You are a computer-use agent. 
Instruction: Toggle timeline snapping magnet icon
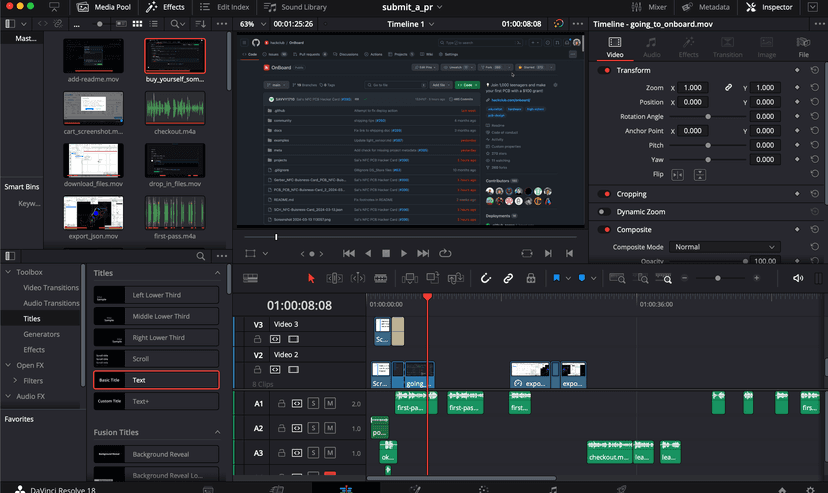[x=486, y=278]
